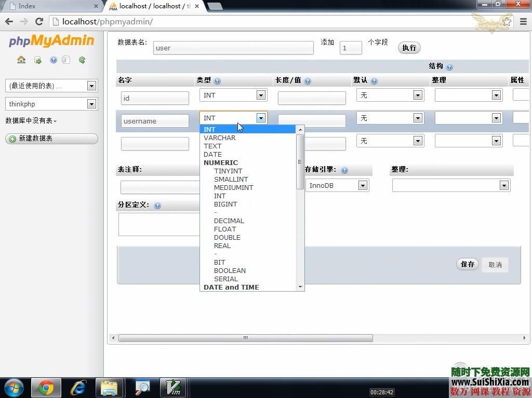Click the help icon next to 类型 header
532x398 pixels.
(x=217, y=80)
